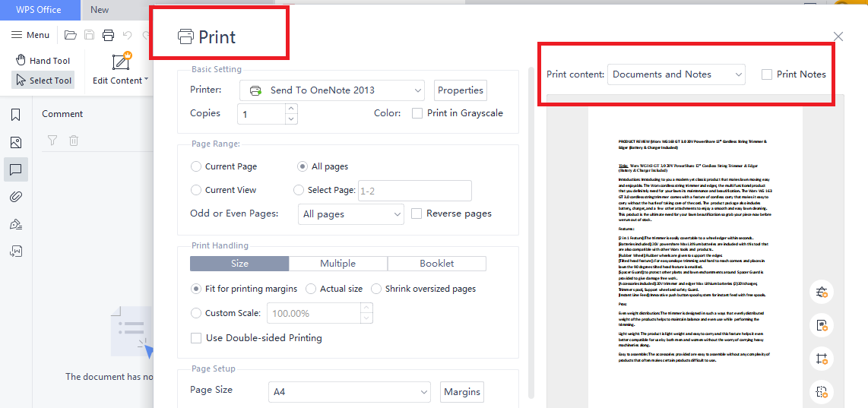The height and width of the screenshot is (408, 868).
Task: Switch to the Size print handling tab
Action: pos(239,264)
